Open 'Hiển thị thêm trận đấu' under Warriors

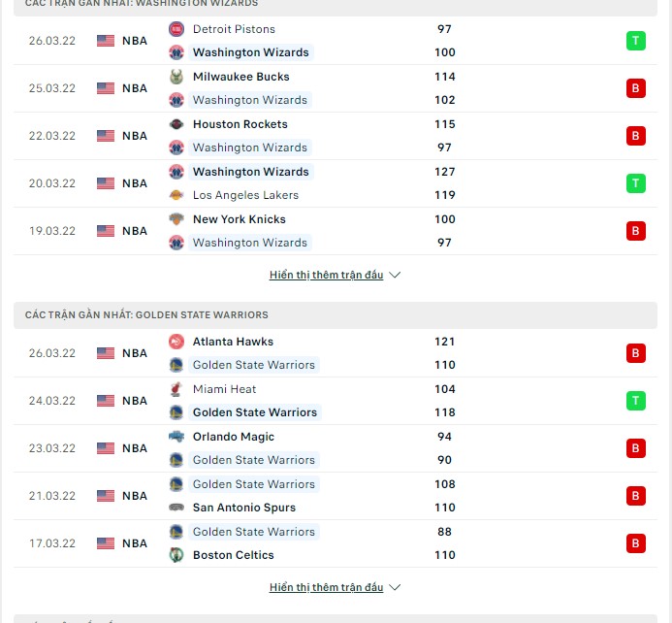tap(326, 587)
